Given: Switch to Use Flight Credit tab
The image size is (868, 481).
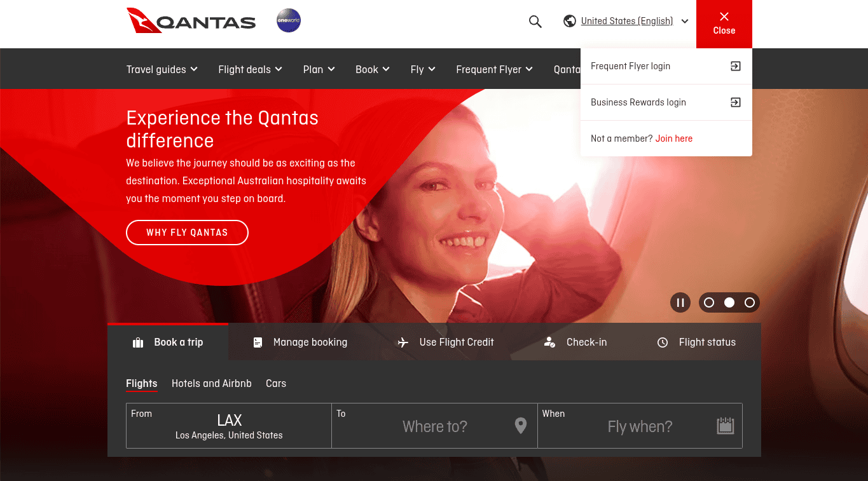Looking at the screenshot, I should (445, 342).
